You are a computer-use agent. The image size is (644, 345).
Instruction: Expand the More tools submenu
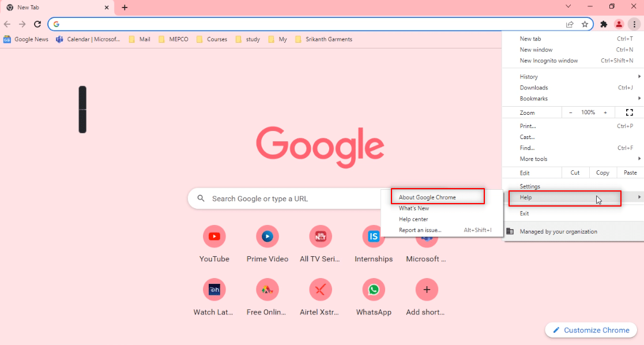pyautogui.click(x=573, y=159)
